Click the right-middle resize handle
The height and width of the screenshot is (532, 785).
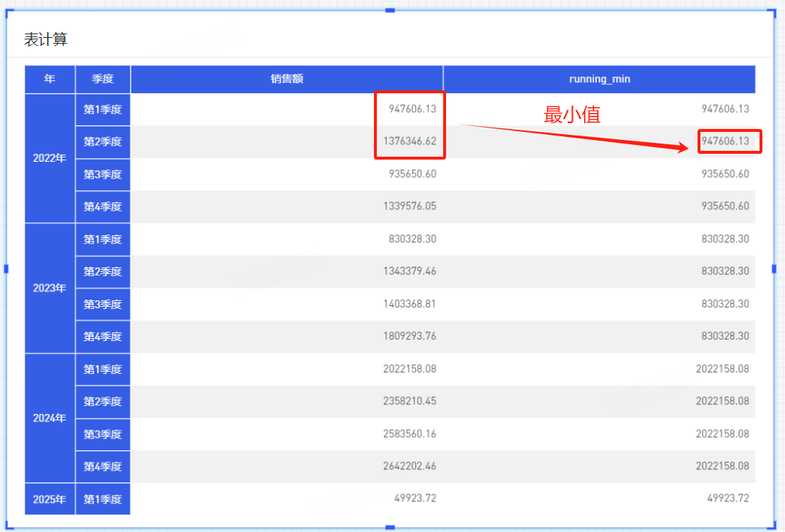click(774, 269)
